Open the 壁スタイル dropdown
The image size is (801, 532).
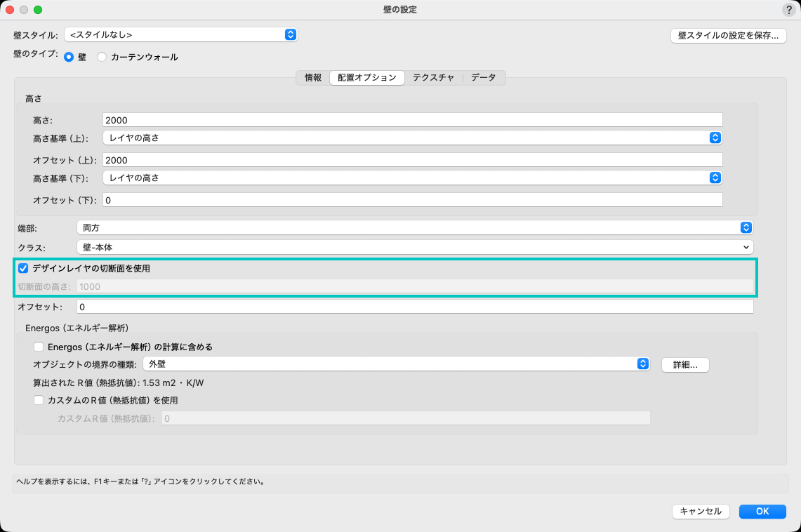[180, 34]
